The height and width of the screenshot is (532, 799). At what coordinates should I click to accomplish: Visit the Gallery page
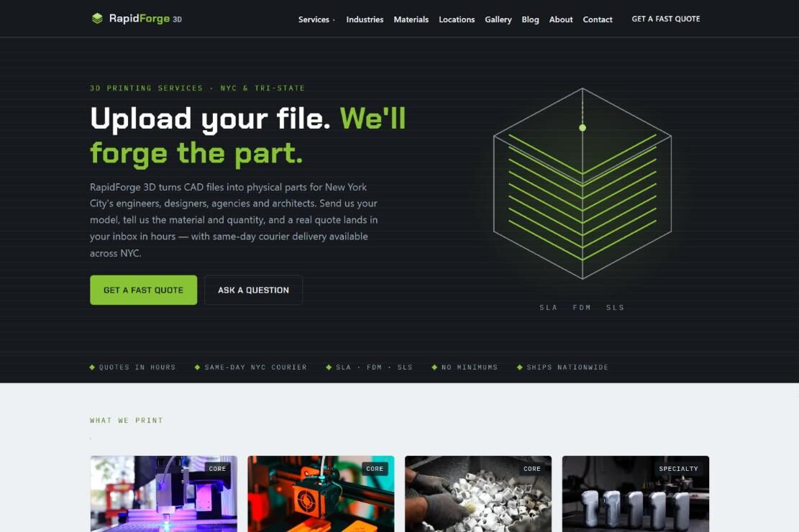click(x=498, y=19)
